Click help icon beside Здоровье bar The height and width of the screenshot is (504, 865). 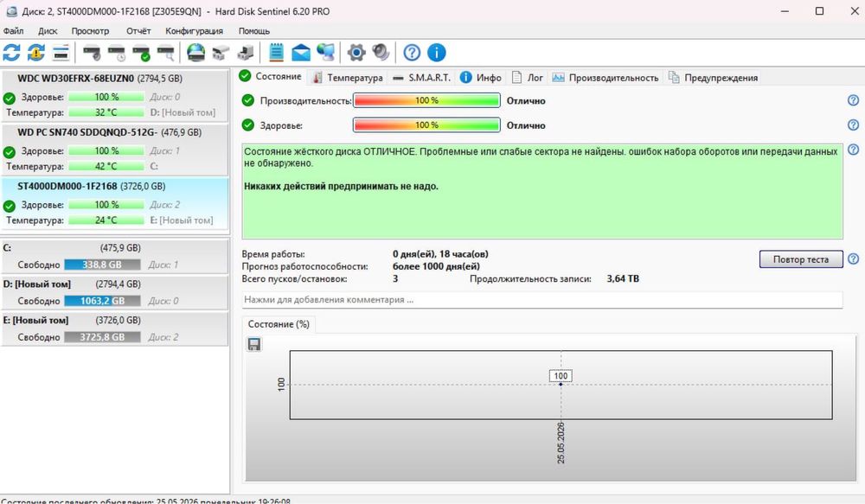click(x=853, y=125)
